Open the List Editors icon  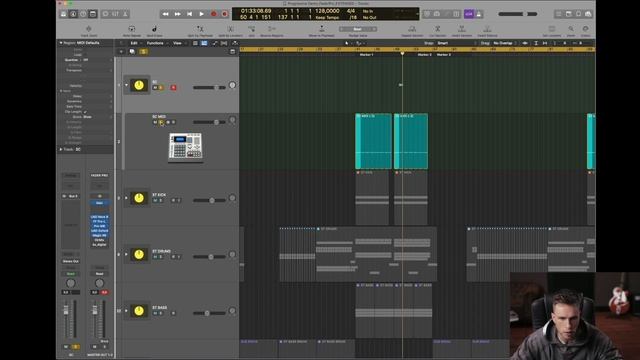click(x=559, y=14)
